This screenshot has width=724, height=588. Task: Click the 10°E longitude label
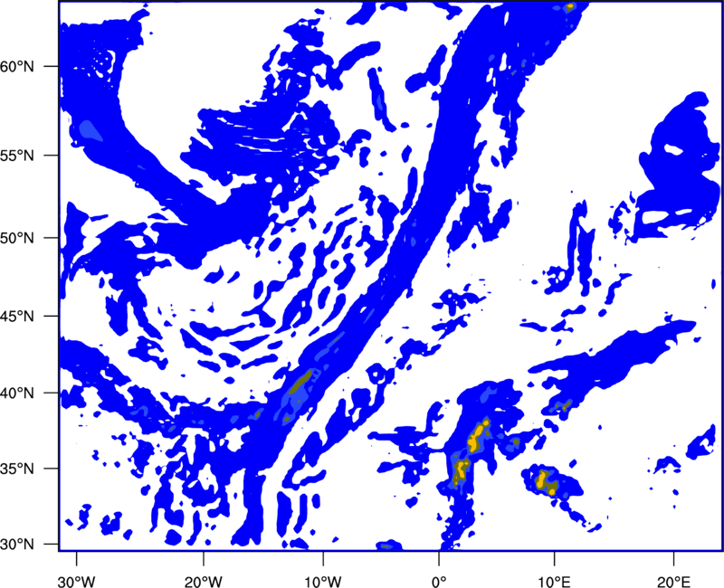(x=554, y=583)
